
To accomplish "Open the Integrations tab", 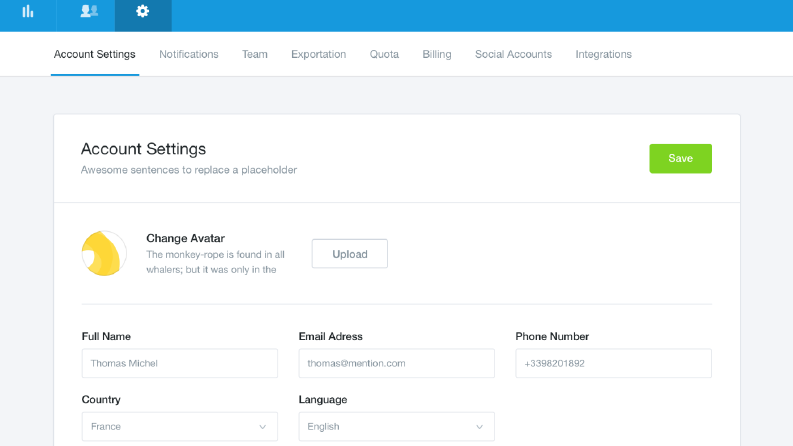I will click(603, 54).
